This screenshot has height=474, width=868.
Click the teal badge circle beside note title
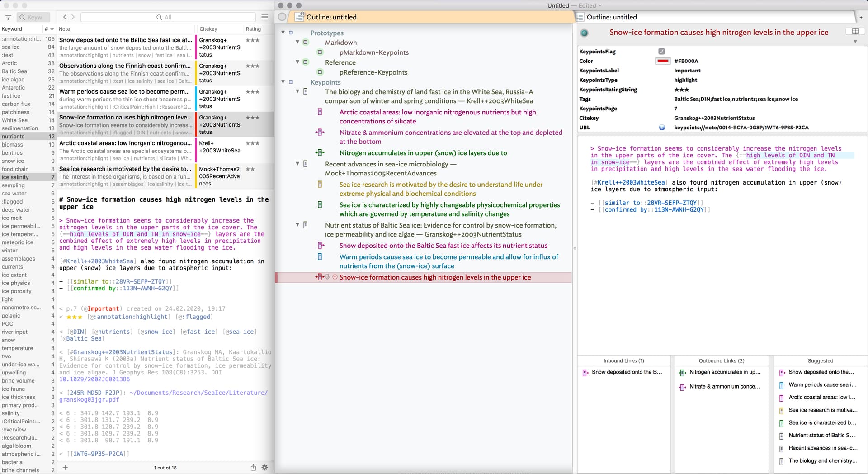coord(585,33)
